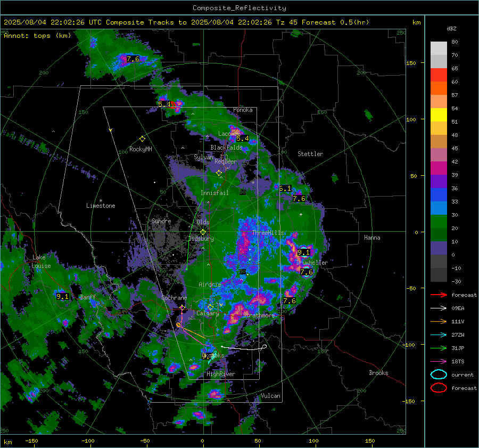This screenshot has width=479, height=448.
Task: Click the white 09EA track loop on map
Action: click(265, 346)
